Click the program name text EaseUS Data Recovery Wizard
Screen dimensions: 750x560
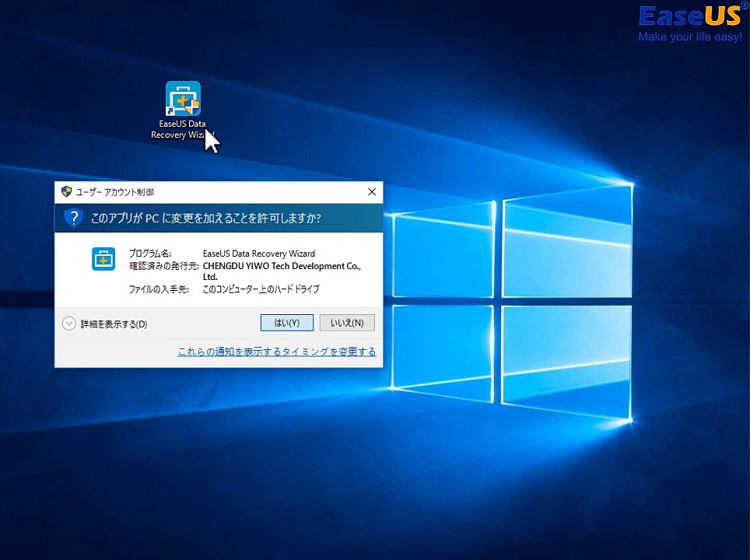pos(259,254)
